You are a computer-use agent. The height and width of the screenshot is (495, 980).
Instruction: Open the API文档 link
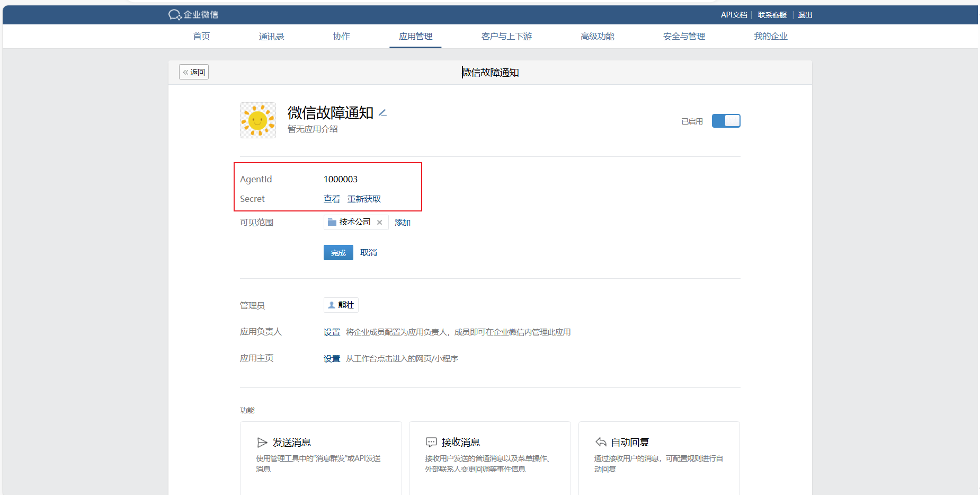734,15
